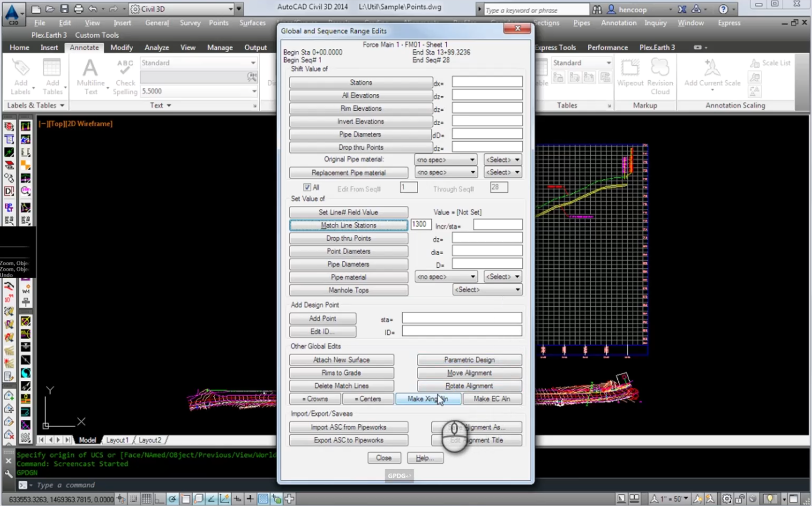Click the Redo arrow icon
Image resolution: width=812 pixels, height=506 pixels.
pos(113,9)
